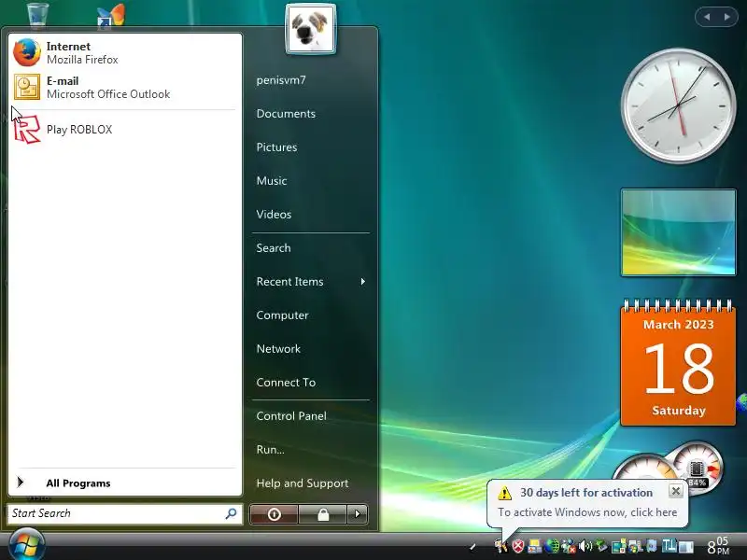Click 'To activate Windows now, click here'

(587, 512)
